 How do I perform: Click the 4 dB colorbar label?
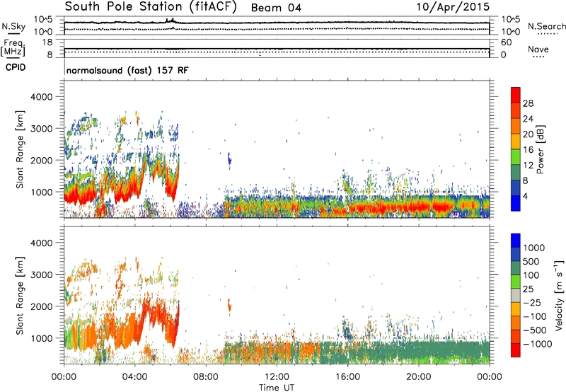coord(526,197)
